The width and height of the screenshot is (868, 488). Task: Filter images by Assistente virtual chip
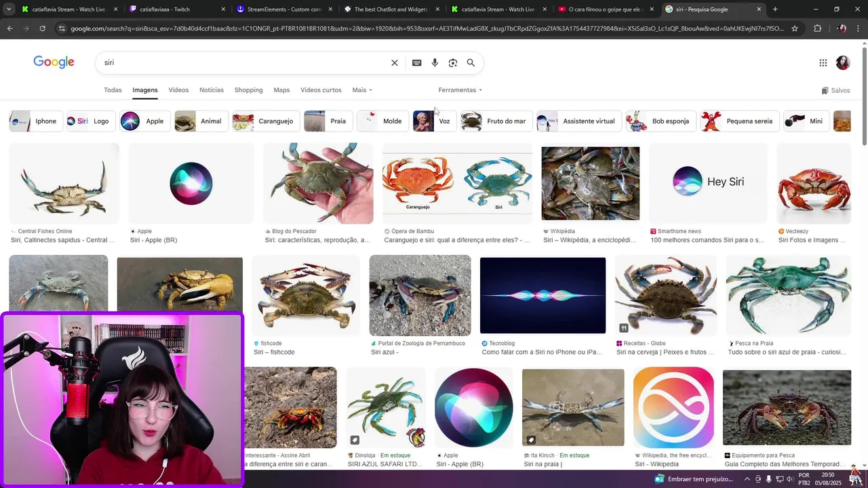(x=578, y=121)
